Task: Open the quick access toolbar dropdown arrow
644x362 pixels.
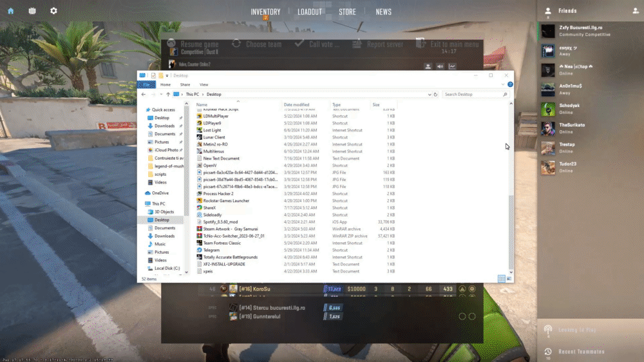Action: tap(167, 75)
